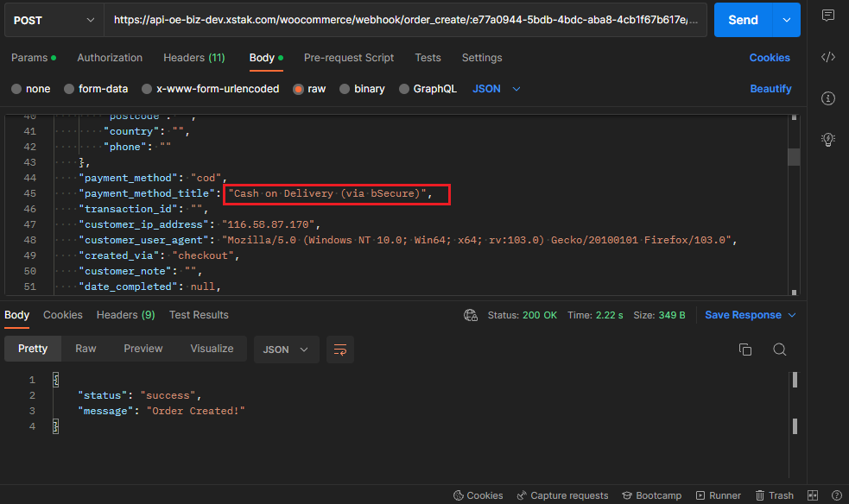Open the Test Results response tab

pyautogui.click(x=199, y=315)
